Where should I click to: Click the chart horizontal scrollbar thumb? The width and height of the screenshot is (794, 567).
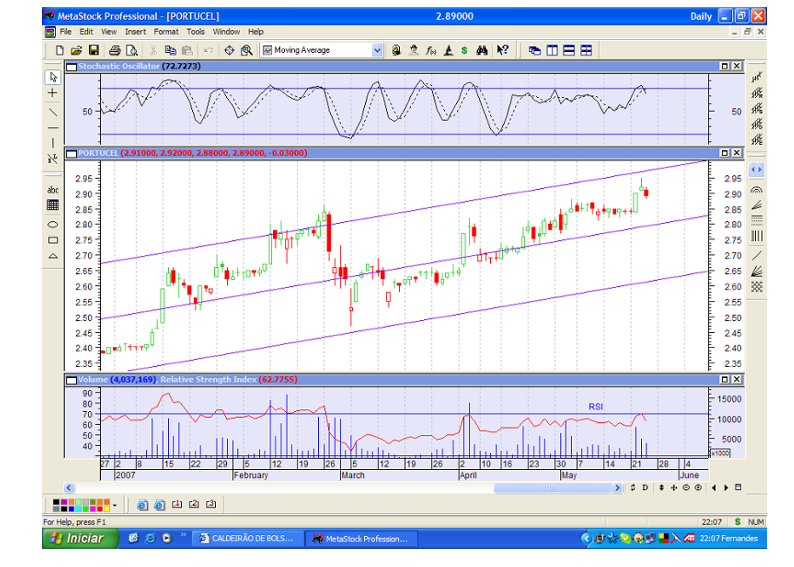point(552,488)
